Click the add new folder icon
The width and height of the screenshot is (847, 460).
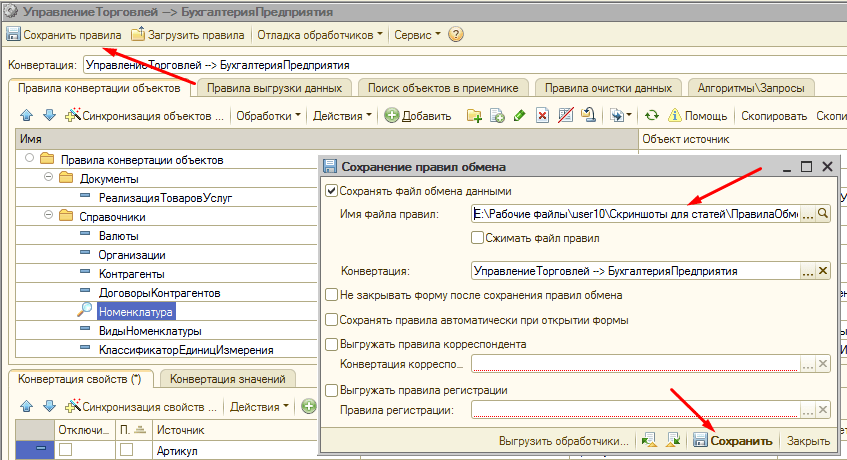pyautogui.click(x=474, y=116)
